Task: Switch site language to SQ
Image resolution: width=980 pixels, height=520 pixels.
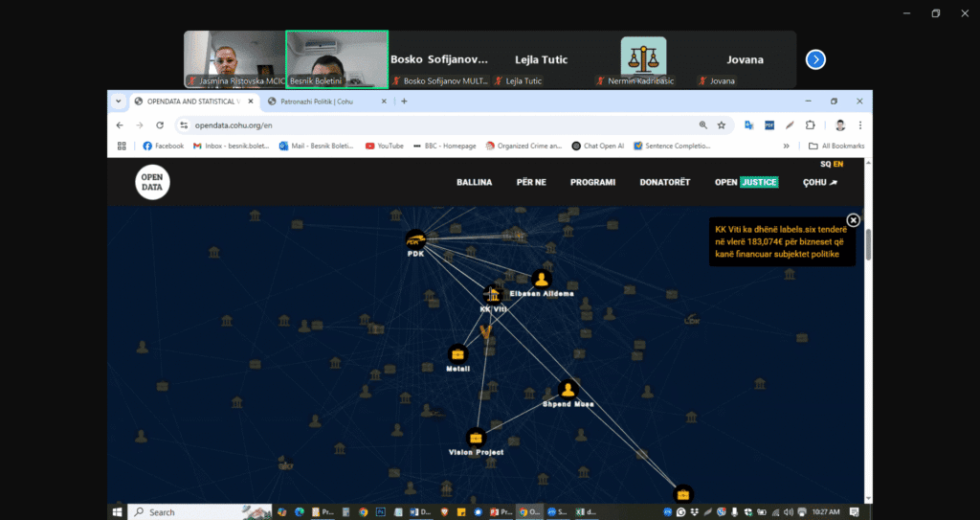Action: pos(825,165)
